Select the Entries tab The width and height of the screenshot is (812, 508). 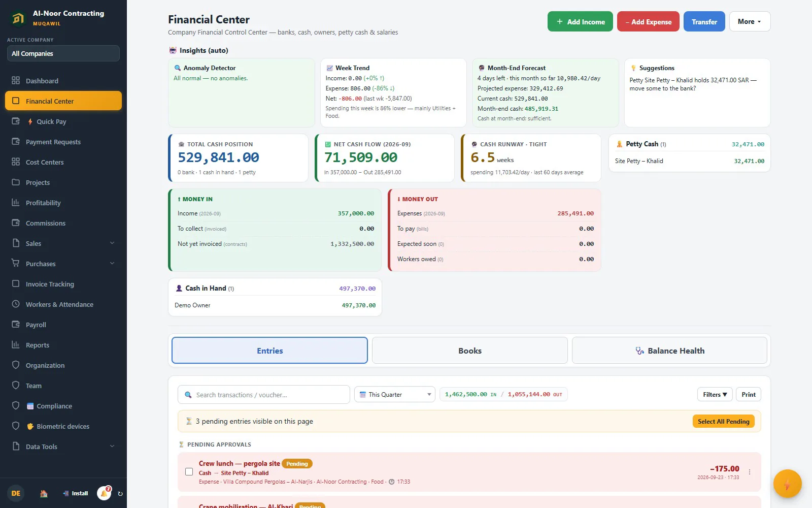pos(269,351)
